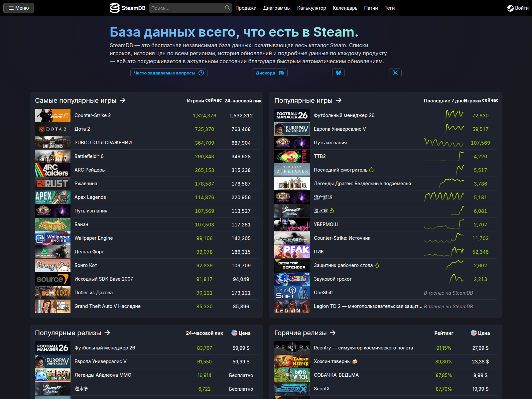The image size is (532, 399).
Task: Click the search magnifier icon
Action: tap(227, 8)
